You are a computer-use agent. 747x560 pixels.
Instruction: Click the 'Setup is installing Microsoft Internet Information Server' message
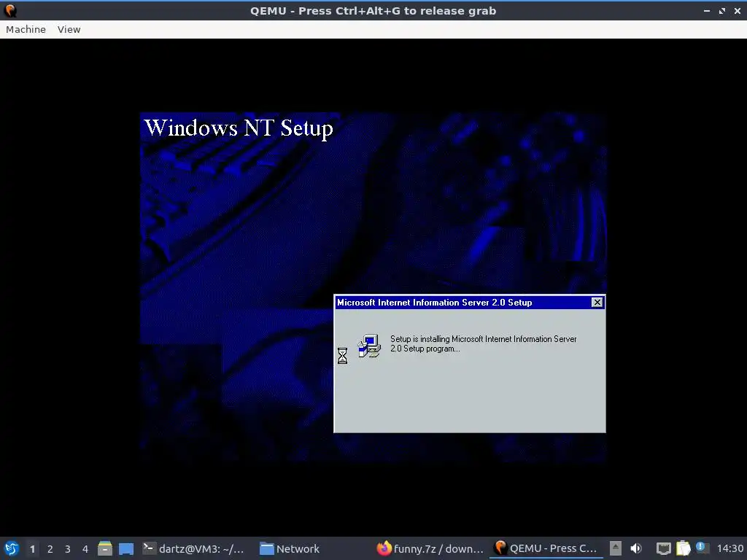click(x=483, y=343)
